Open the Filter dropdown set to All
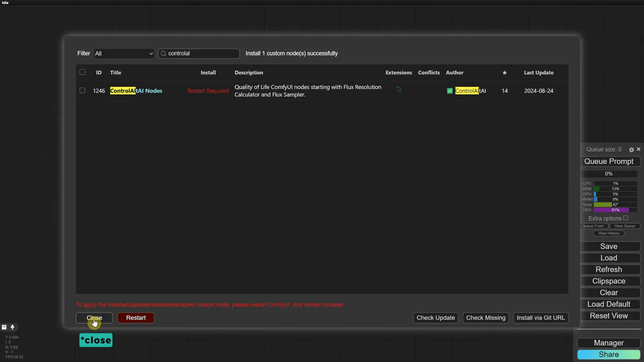The image size is (644, 362). [124, 54]
